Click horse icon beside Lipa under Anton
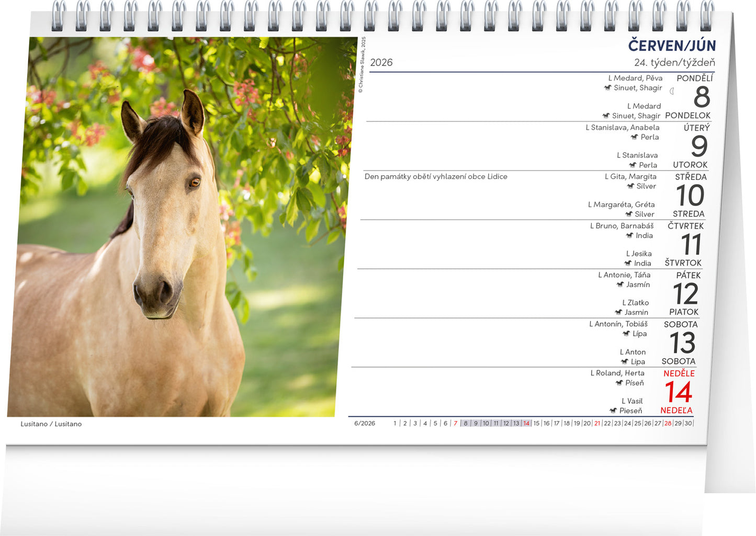 point(625,362)
